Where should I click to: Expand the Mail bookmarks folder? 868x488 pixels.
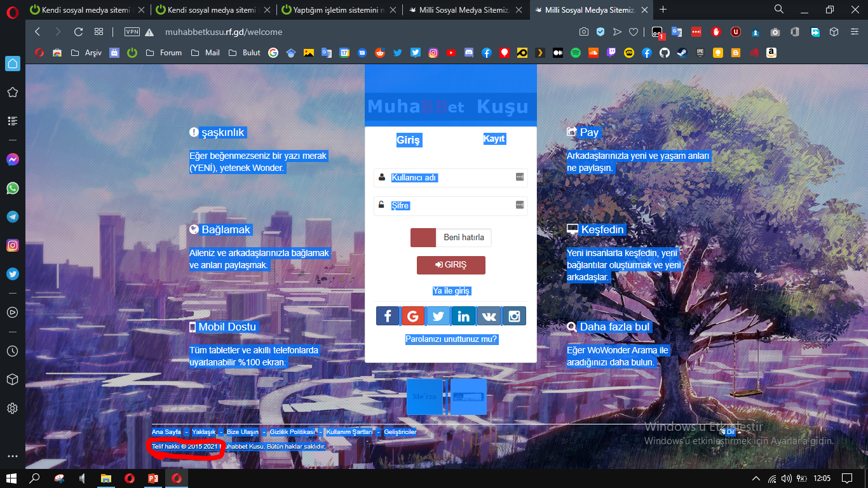(x=205, y=53)
